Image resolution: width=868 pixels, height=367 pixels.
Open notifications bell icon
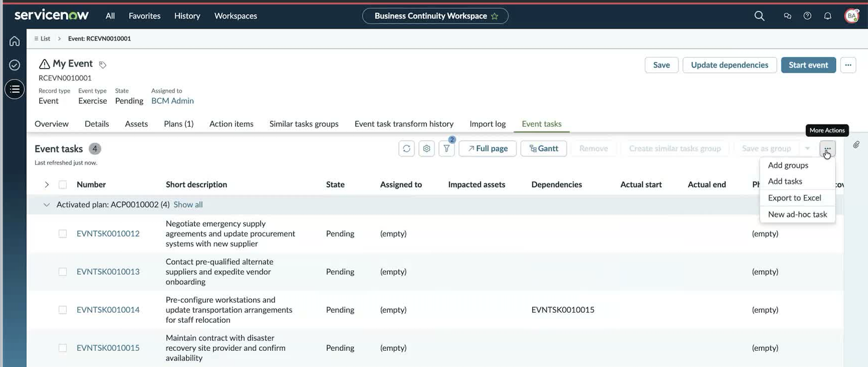coord(827,16)
